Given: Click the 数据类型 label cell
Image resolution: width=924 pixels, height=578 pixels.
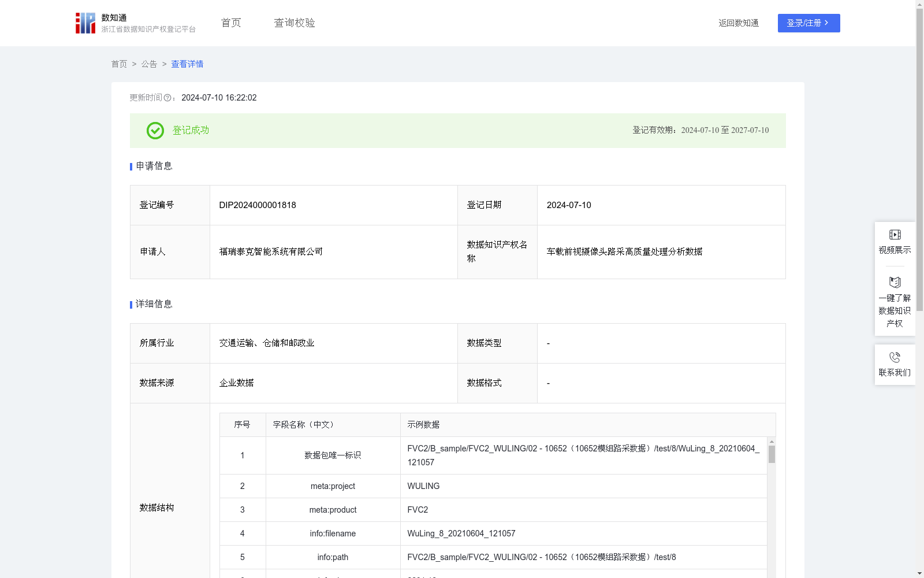Looking at the screenshot, I should point(497,343).
